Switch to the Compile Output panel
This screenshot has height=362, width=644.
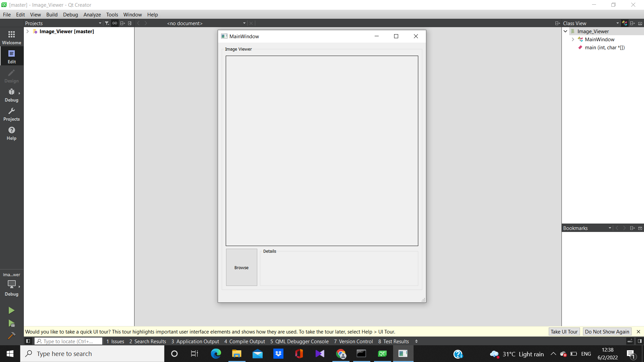click(x=245, y=341)
